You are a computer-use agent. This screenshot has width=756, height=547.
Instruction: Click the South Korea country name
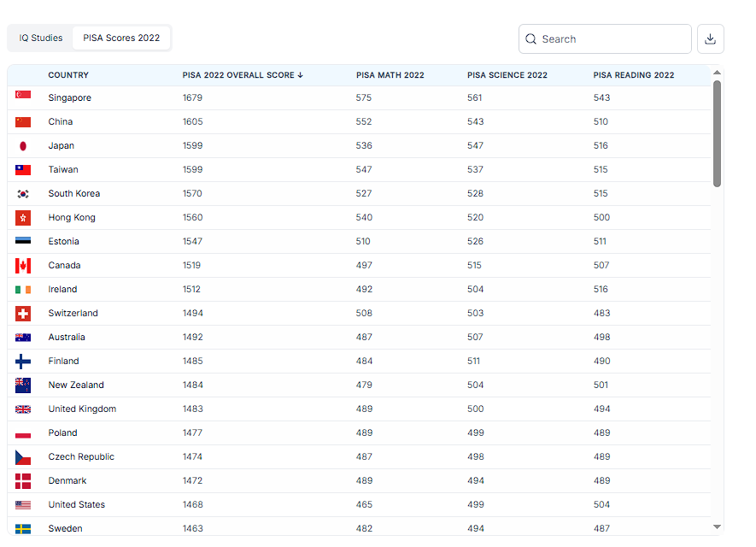[74, 194]
